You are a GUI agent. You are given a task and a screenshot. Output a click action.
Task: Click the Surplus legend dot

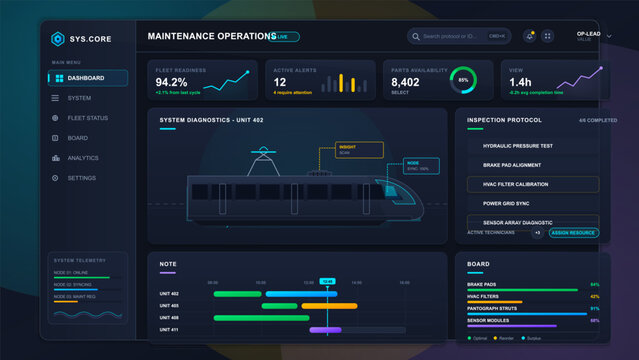523,338
